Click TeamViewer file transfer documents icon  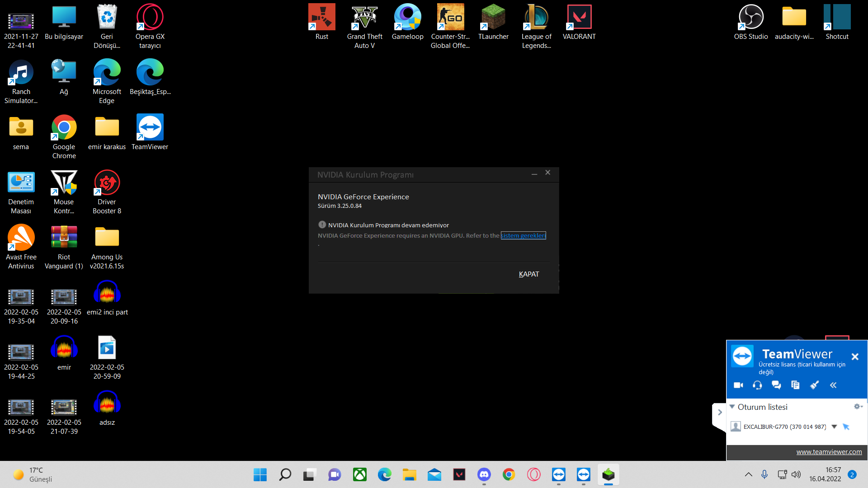pyautogui.click(x=795, y=385)
